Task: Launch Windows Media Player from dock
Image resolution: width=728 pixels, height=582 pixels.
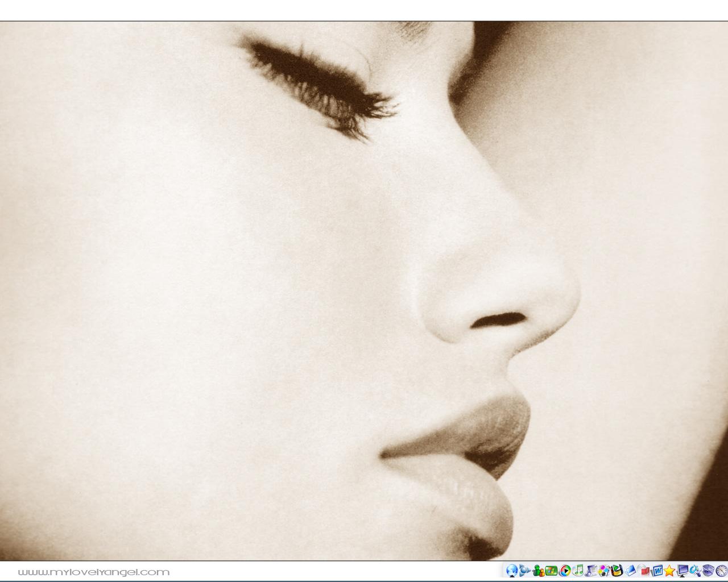Action: [x=565, y=571]
